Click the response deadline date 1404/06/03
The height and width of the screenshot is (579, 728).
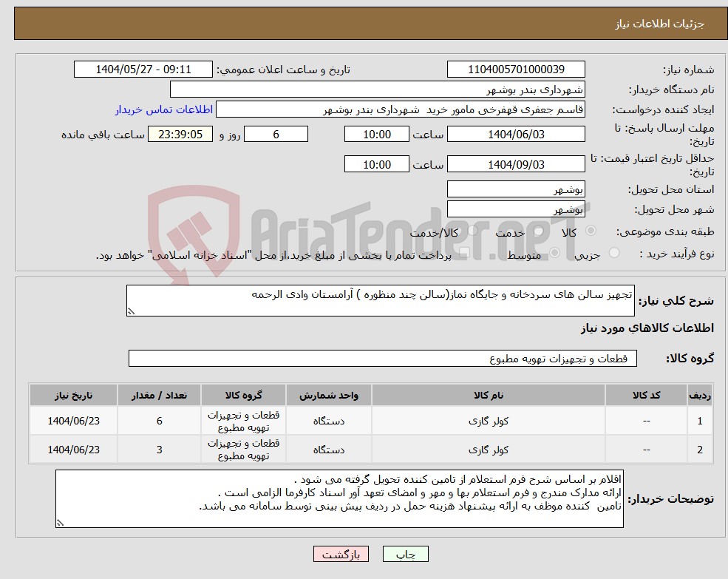coord(516,135)
